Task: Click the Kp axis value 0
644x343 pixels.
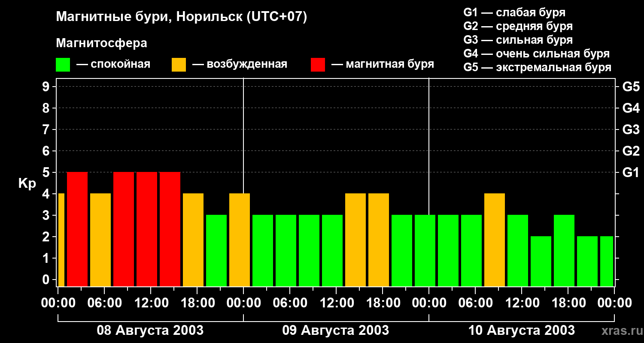Action: click(x=47, y=280)
